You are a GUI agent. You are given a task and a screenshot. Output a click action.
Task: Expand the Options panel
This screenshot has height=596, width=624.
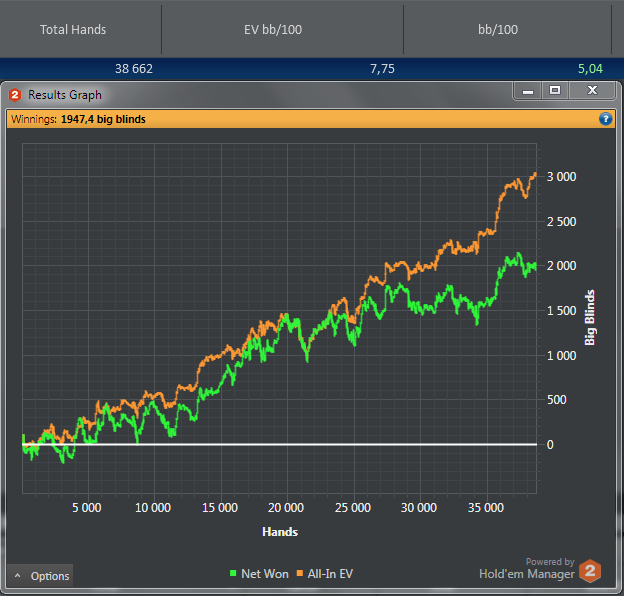click(x=40, y=576)
